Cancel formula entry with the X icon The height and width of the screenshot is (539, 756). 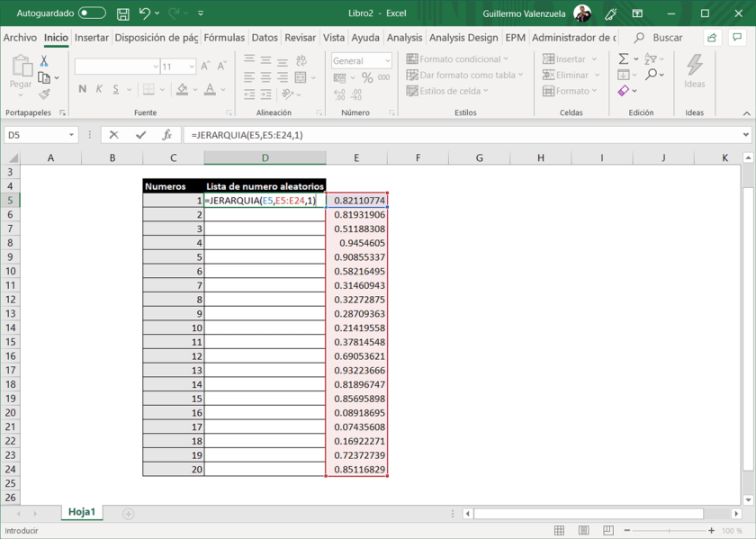[x=113, y=135]
